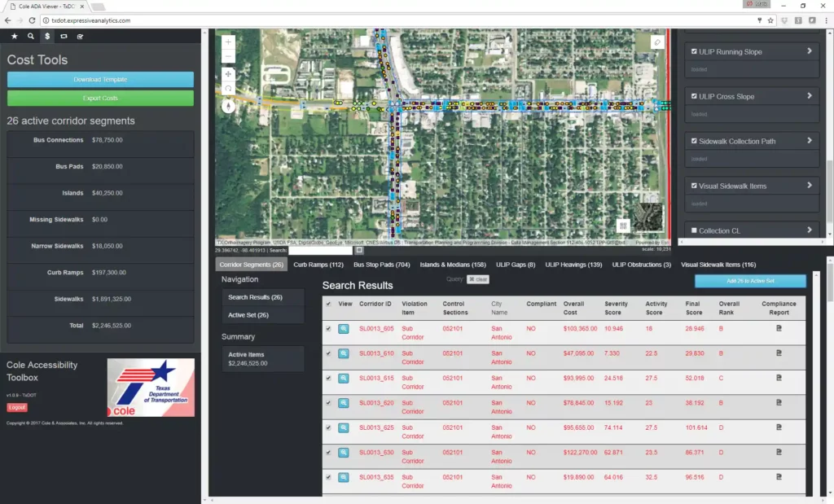View corridor SL0013_625 on the map
The width and height of the screenshot is (834, 504).
344,427
